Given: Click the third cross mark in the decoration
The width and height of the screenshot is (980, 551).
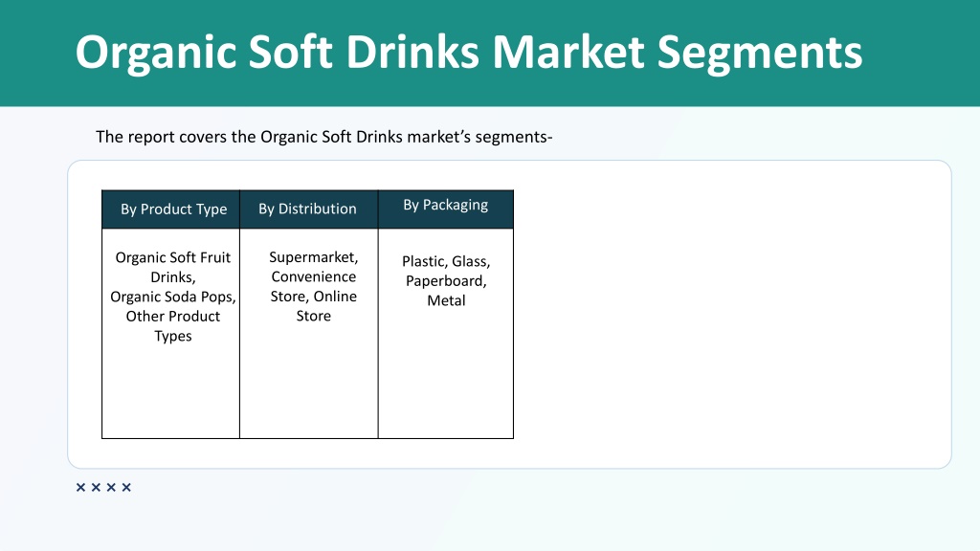Looking at the screenshot, I should click(x=111, y=487).
